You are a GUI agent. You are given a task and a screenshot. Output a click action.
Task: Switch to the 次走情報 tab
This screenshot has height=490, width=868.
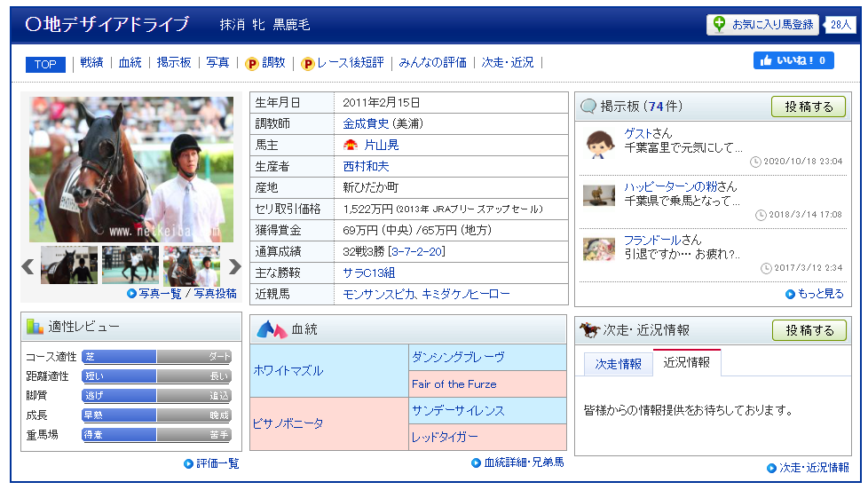pyautogui.click(x=618, y=363)
